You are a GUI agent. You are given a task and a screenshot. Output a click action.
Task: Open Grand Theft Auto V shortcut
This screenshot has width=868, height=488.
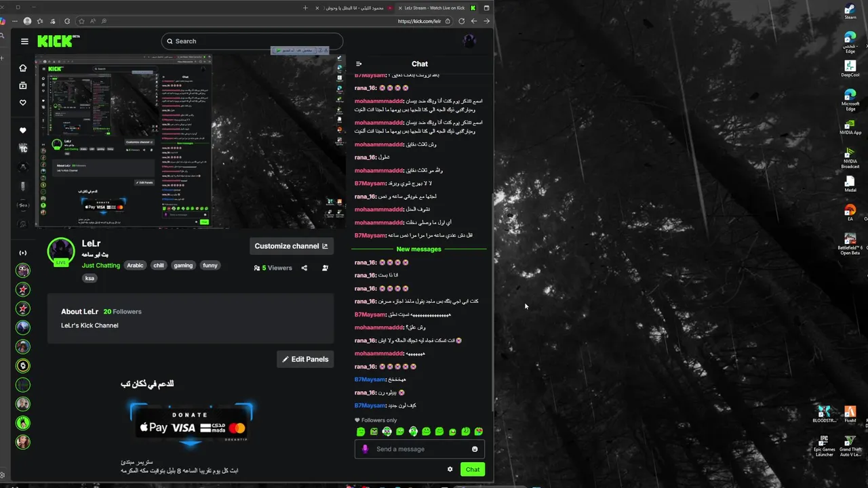(850, 445)
